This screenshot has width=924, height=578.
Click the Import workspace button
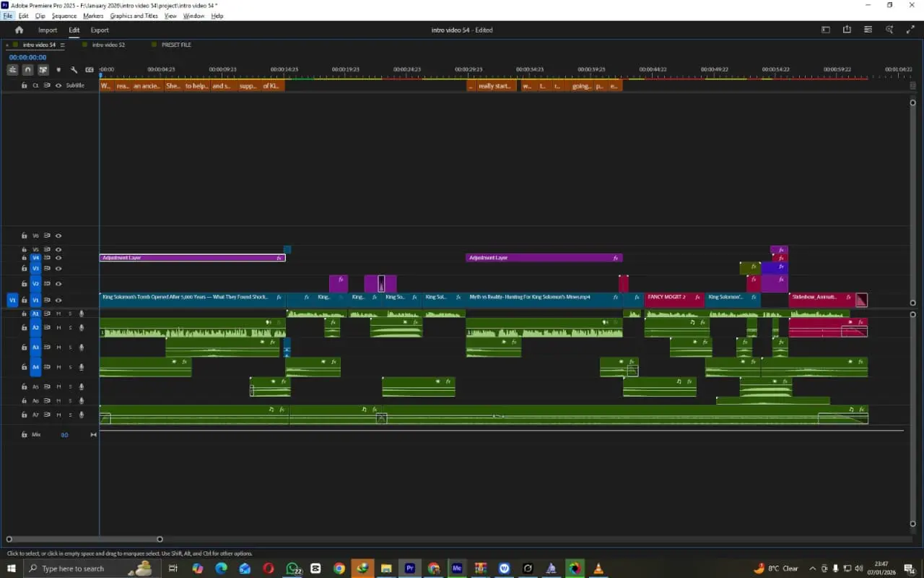pyautogui.click(x=48, y=30)
